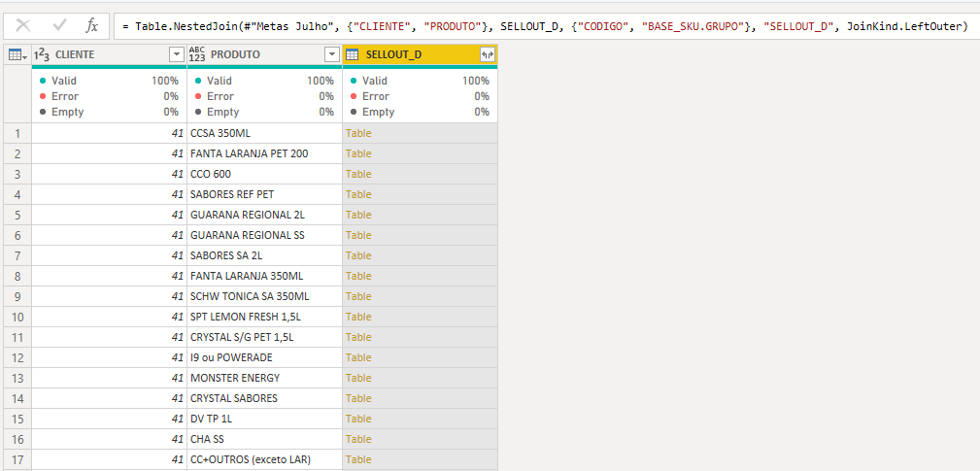Viewport: 980px width, 471px height.
Task: Select cell SPT LEMON FRESH 1,5L
Action: click(x=264, y=317)
